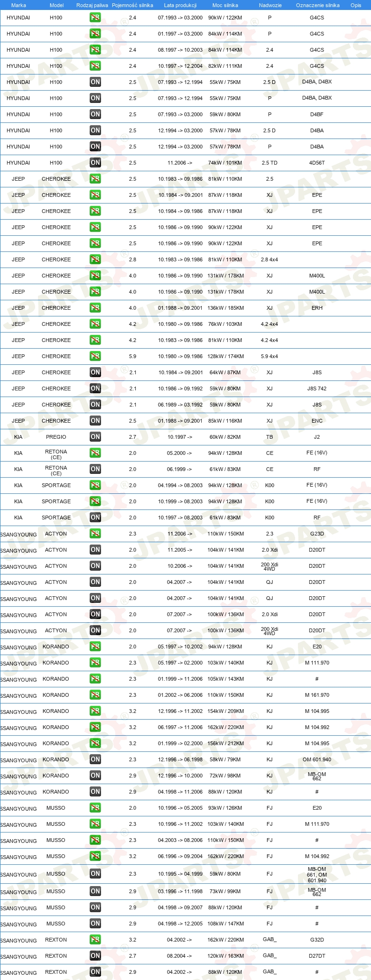Click the Oznaczenie silnika column header
This screenshot has width=371, height=980.
(x=317, y=5)
